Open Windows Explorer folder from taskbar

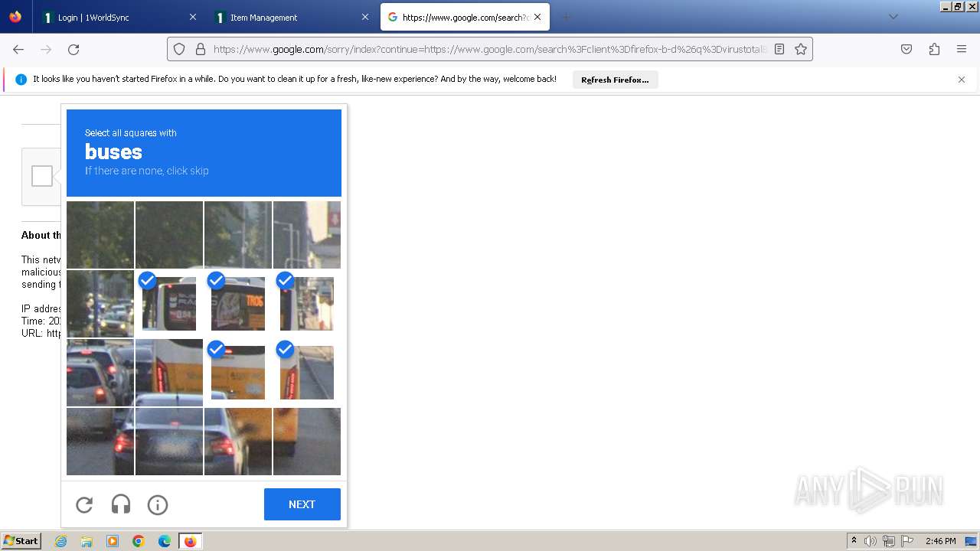pos(87,541)
